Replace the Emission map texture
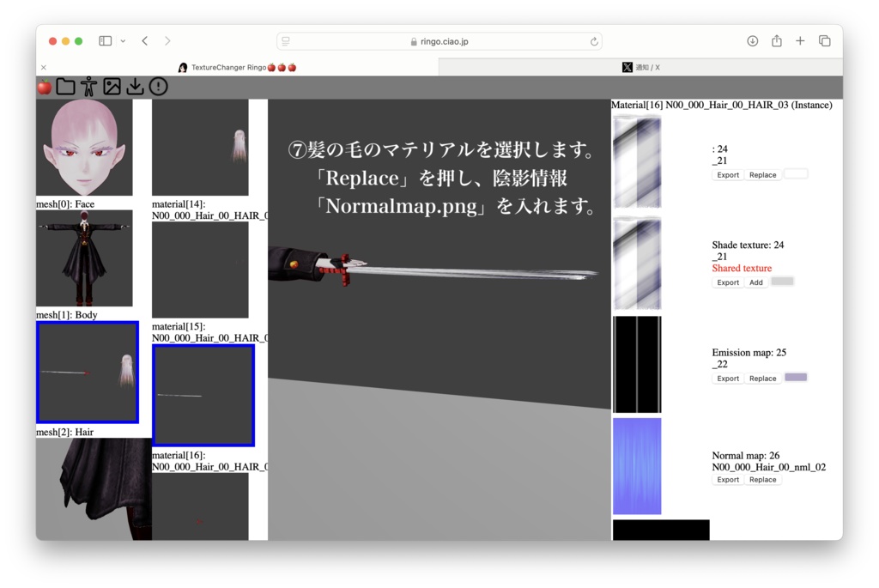Screen dimensions: 879x588 tap(762, 378)
